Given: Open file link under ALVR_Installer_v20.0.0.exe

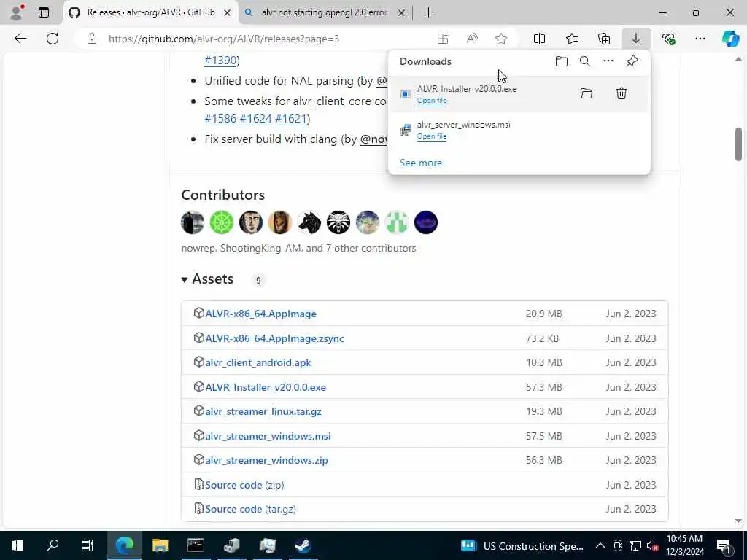Looking at the screenshot, I should tap(432, 101).
